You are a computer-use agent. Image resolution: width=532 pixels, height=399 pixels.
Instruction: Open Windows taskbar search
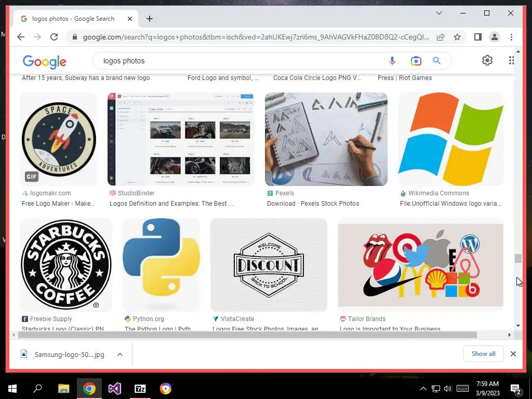pos(37,389)
